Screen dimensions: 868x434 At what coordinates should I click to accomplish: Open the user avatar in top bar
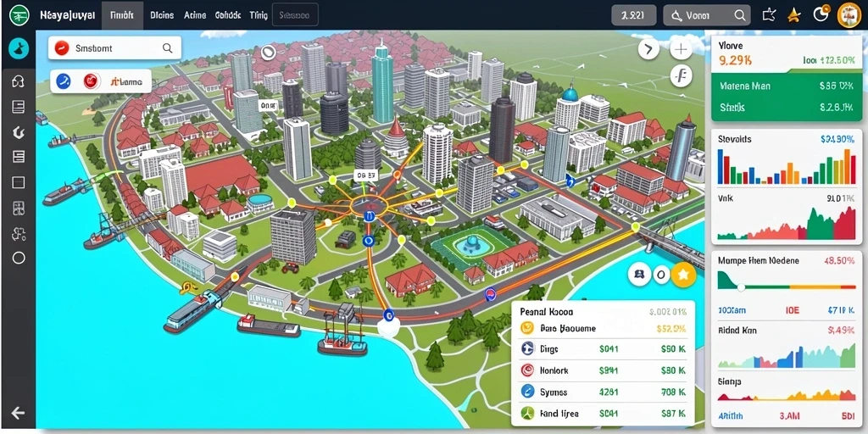point(849,15)
